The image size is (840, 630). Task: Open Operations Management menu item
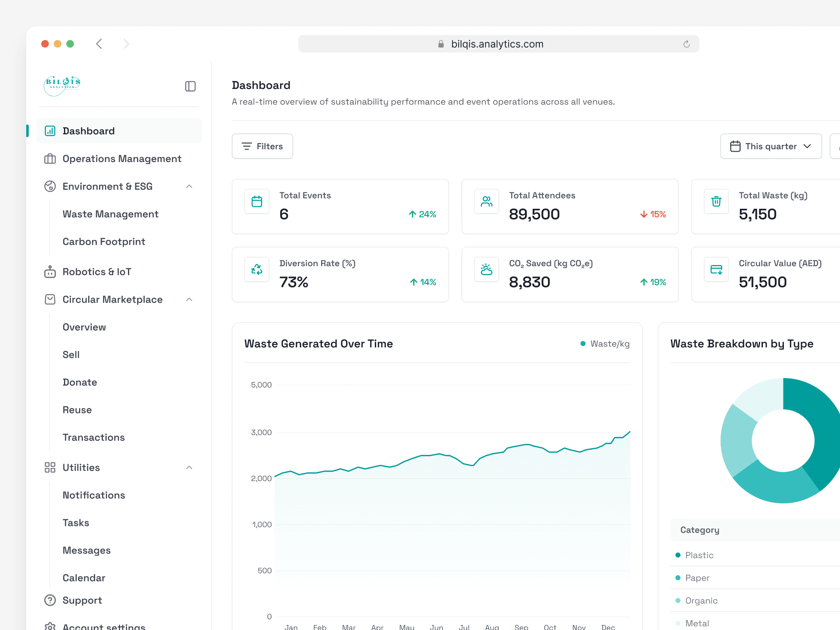[121, 159]
